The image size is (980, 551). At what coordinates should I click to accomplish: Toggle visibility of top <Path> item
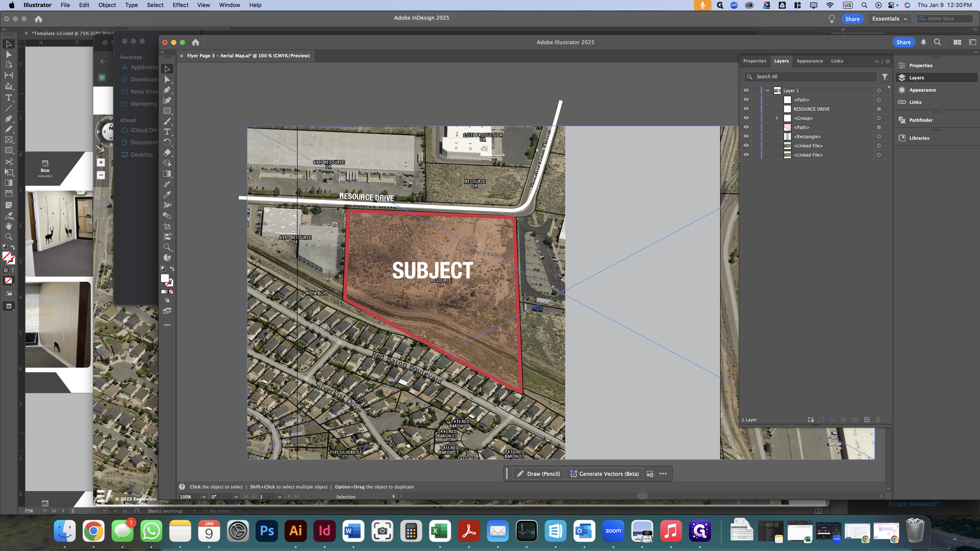tap(746, 99)
